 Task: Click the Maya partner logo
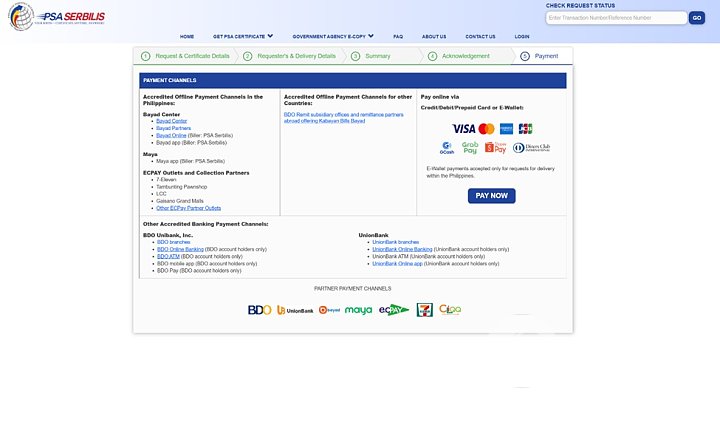358,310
